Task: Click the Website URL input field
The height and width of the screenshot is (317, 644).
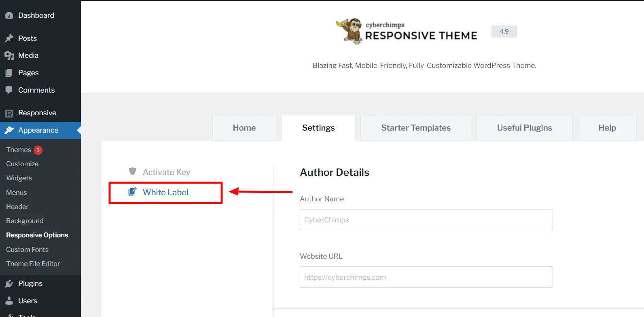Action: tap(426, 277)
